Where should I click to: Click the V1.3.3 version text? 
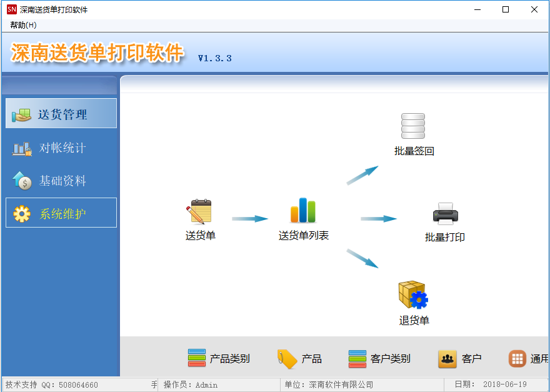pos(214,58)
